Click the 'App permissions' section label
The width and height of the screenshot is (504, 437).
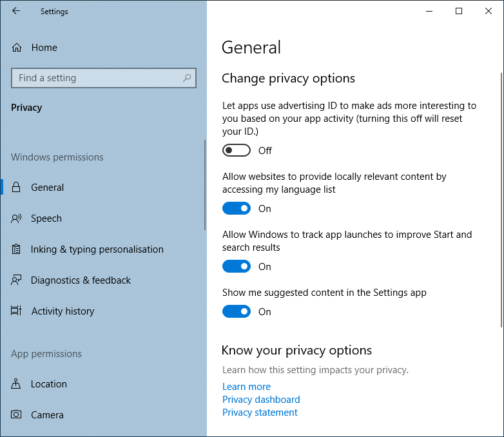pyautogui.click(x=46, y=354)
